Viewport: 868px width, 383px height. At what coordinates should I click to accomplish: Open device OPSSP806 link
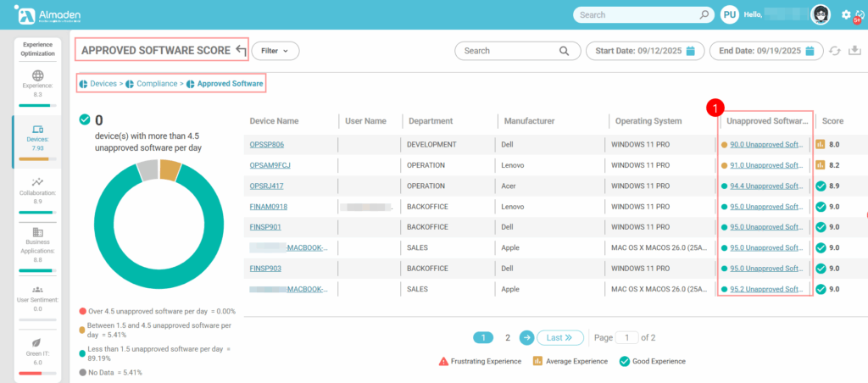click(267, 145)
